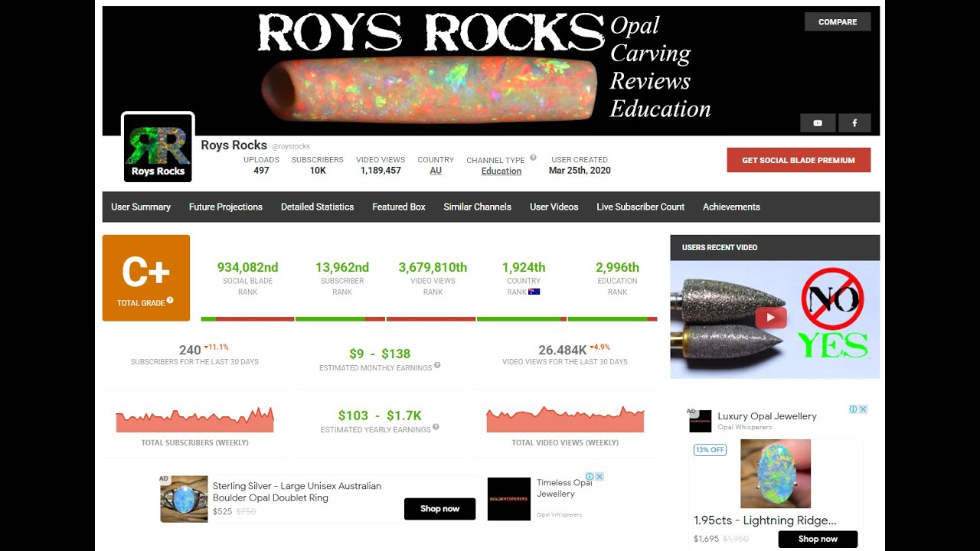Close the Luxury Opal Jewellery ad
This screenshot has height=551, width=980.
click(863, 409)
